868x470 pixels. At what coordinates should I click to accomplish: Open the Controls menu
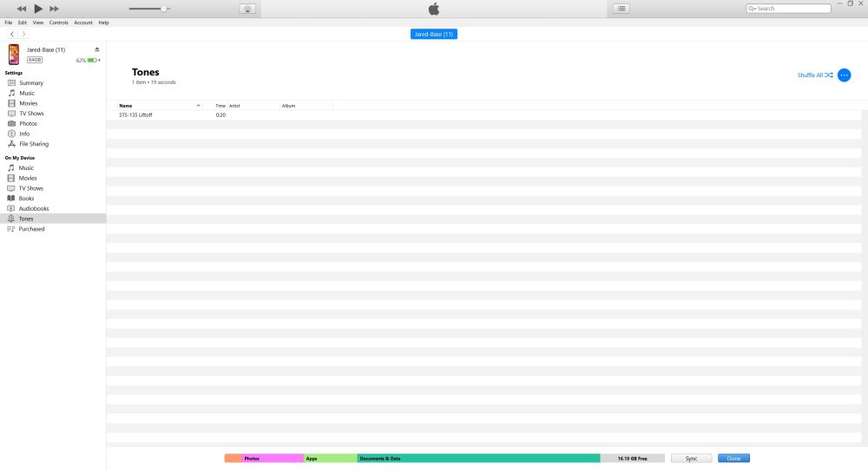59,23
